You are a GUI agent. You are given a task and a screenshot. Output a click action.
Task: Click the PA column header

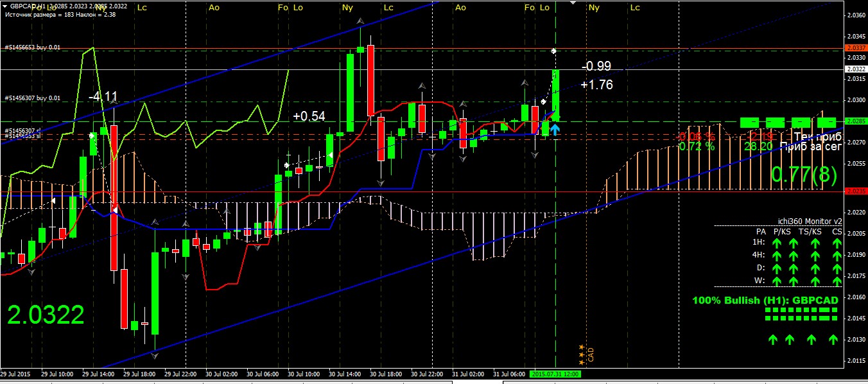click(761, 231)
